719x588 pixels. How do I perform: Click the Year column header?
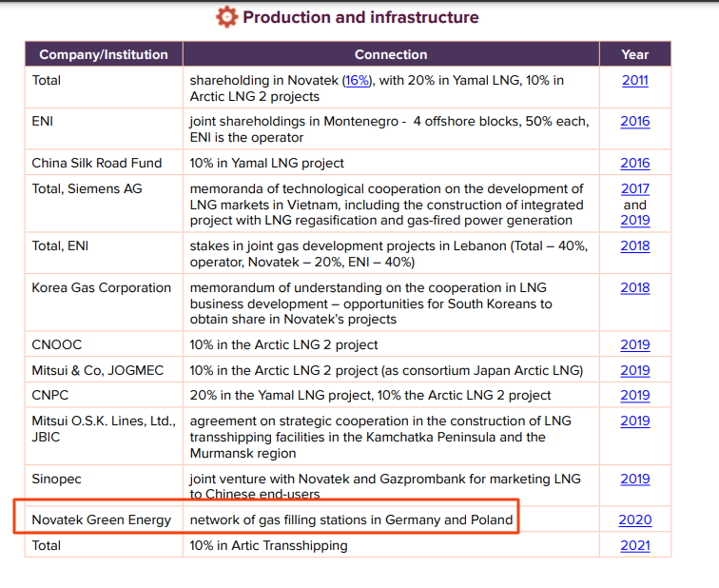(x=635, y=54)
